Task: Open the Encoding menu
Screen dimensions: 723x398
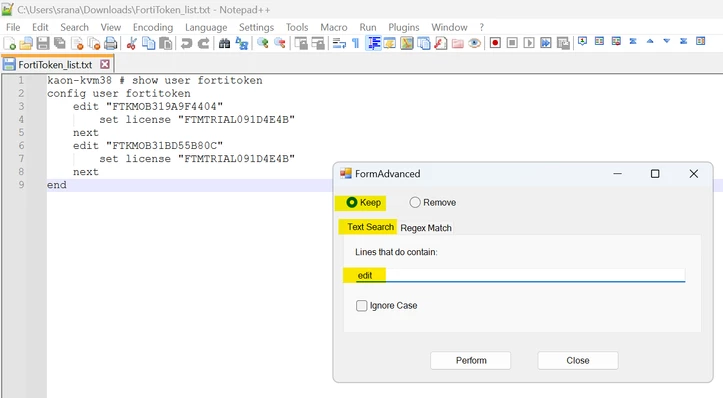Action: tap(153, 27)
